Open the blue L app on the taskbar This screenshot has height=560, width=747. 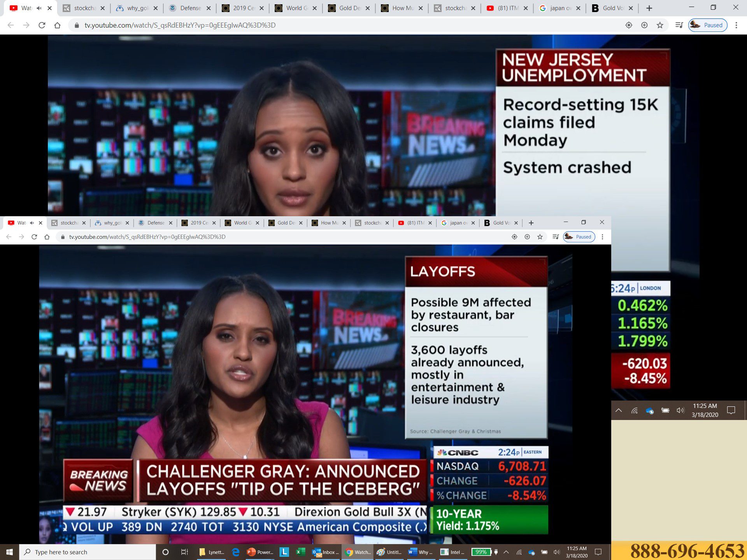284,552
